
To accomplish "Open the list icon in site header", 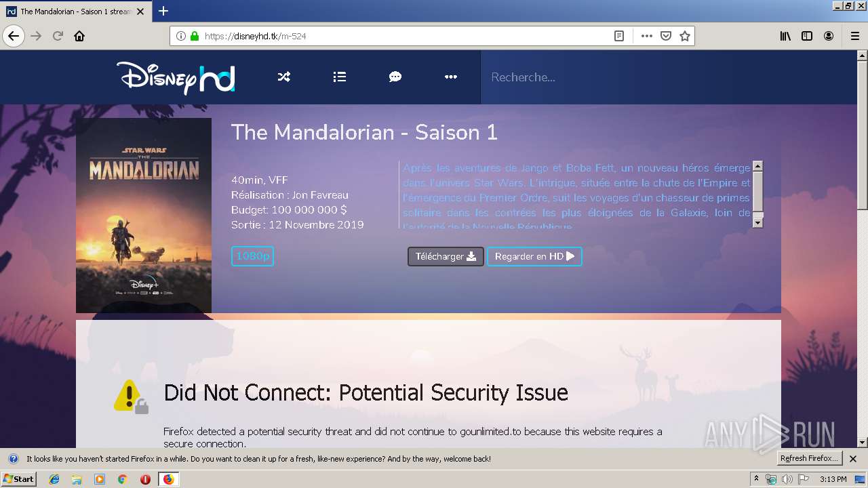I will (x=340, y=77).
